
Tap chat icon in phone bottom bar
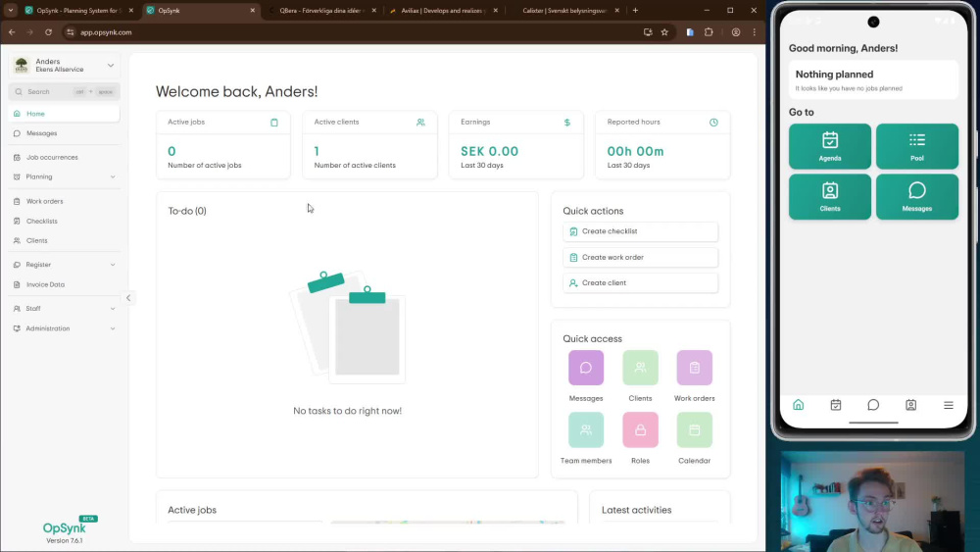coord(873,405)
